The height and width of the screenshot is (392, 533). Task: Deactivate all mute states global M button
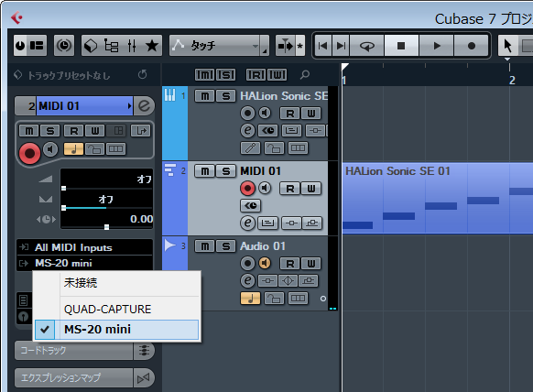(x=205, y=74)
